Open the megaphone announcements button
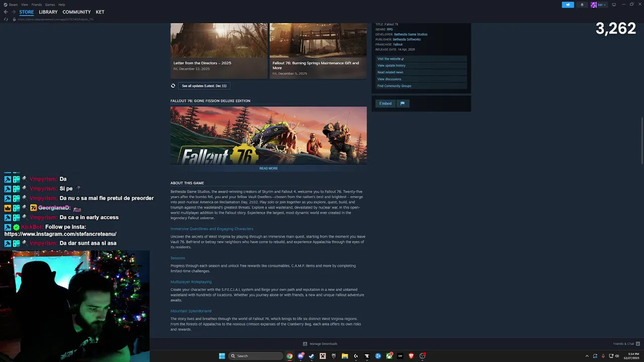The height and width of the screenshot is (362, 644). 568,5
